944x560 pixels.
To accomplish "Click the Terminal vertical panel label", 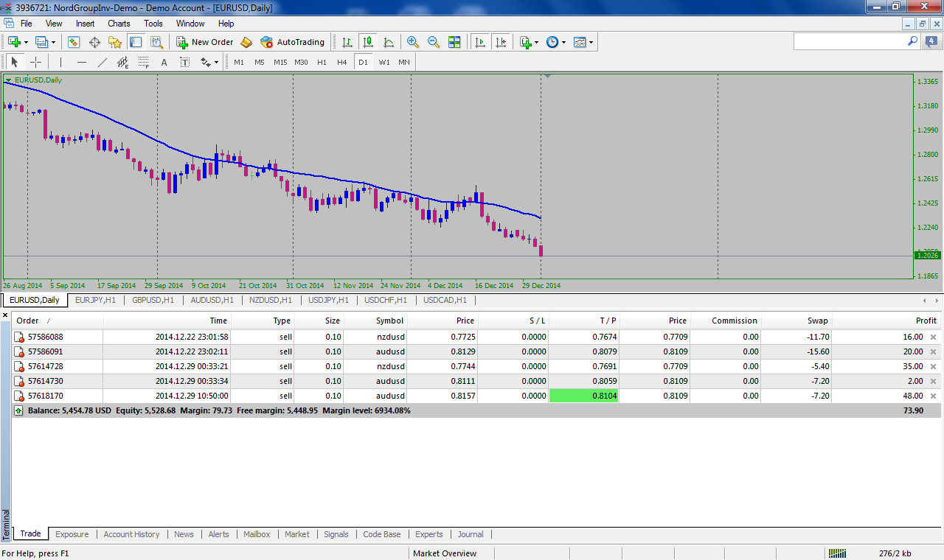I will pyautogui.click(x=6, y=524).
